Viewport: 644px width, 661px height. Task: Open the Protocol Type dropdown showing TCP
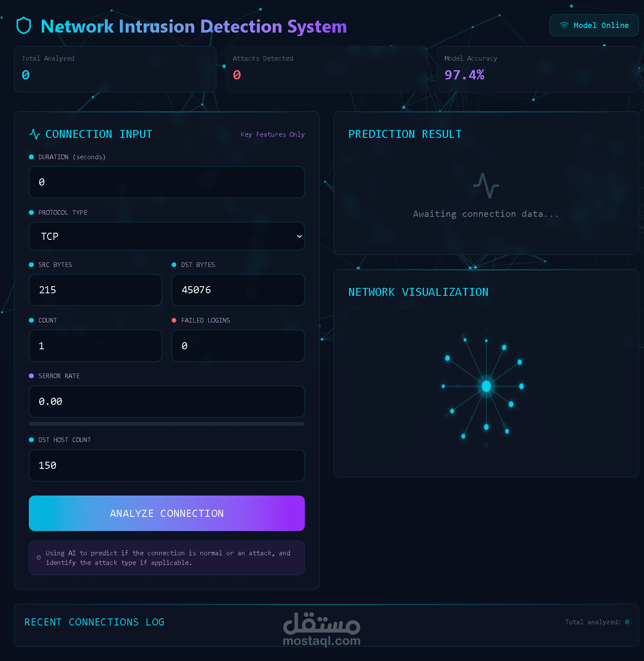167,236
